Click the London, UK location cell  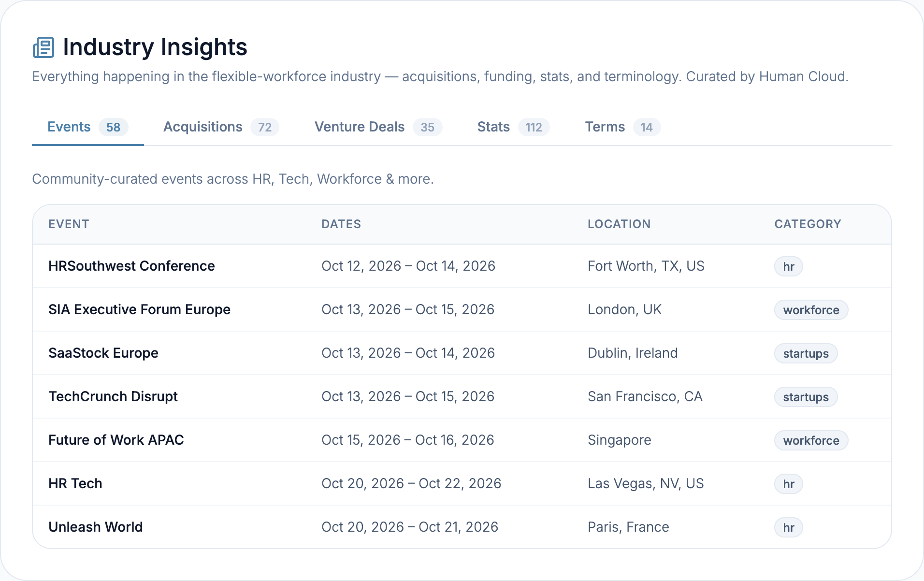coord(624,309)
